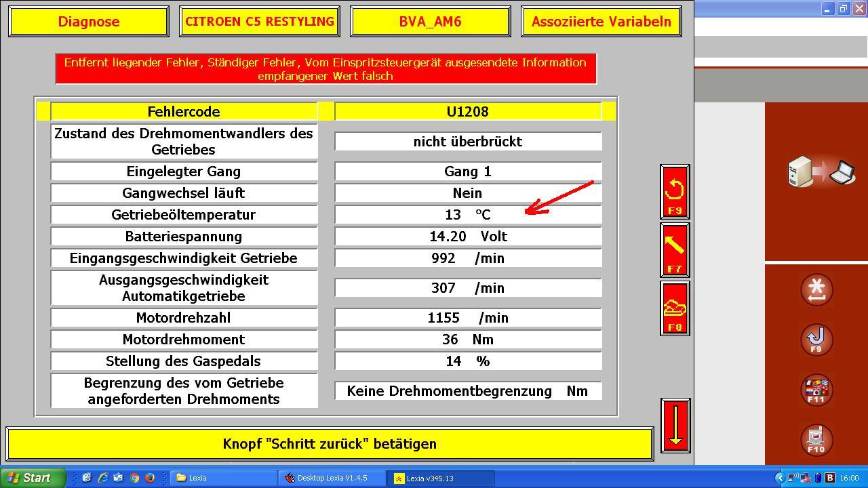868x488 pixels.
Task: Click the red F8 hand button
Action: pos(675,308)
